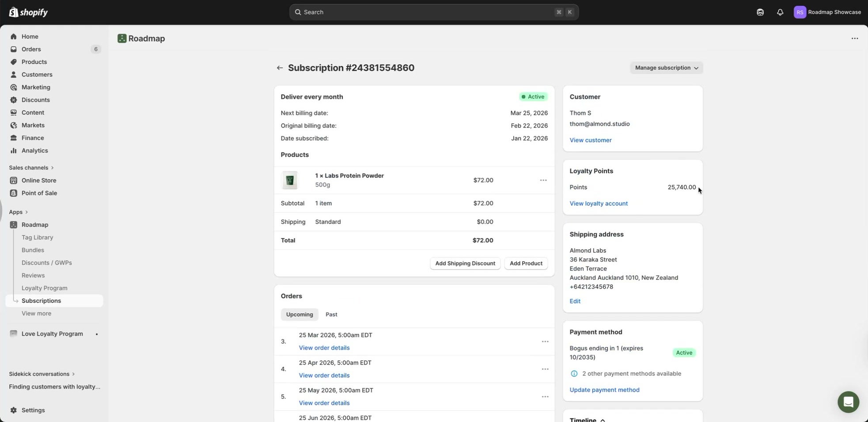Click the page-level three-dot menu icon
Viewport: 868px width, 422px height.
click(x=855, y=38)
